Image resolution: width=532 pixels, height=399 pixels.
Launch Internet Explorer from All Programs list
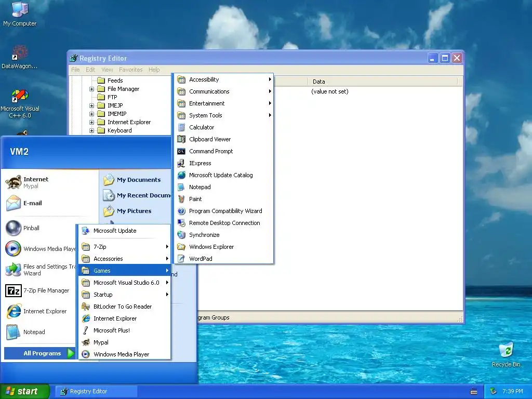pos(125,318)
